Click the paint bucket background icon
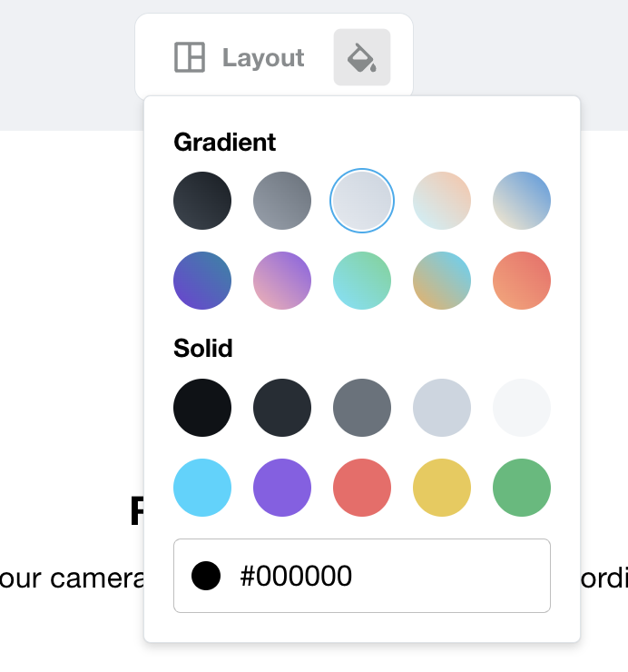This screenshot has height=672, width=628. (x=361, y=57)
